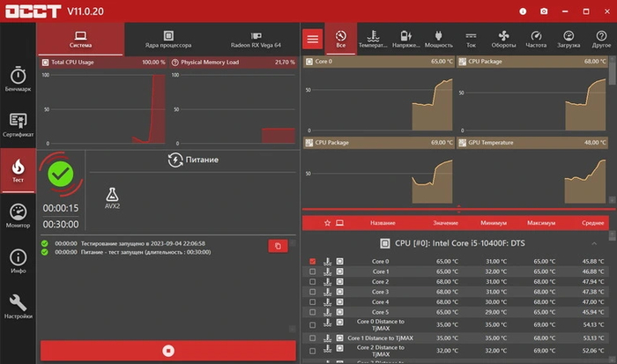Click the screenshot camera icon
The image size is (617, 364).
point(543,11)
